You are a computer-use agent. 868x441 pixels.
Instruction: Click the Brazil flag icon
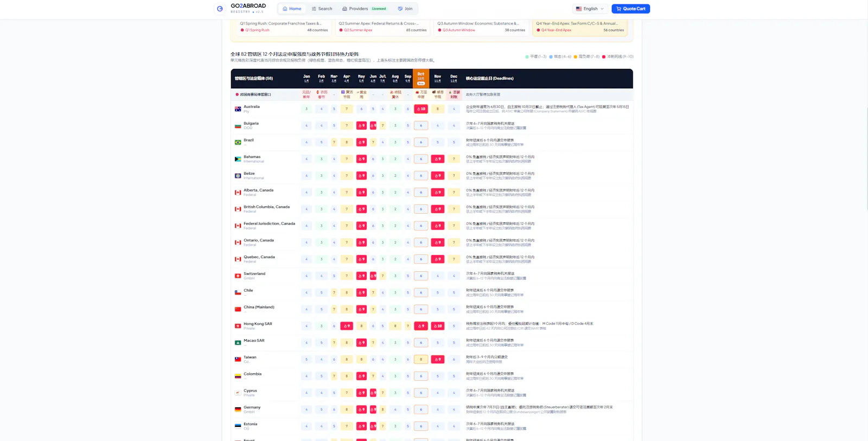(x=238, y=142)
